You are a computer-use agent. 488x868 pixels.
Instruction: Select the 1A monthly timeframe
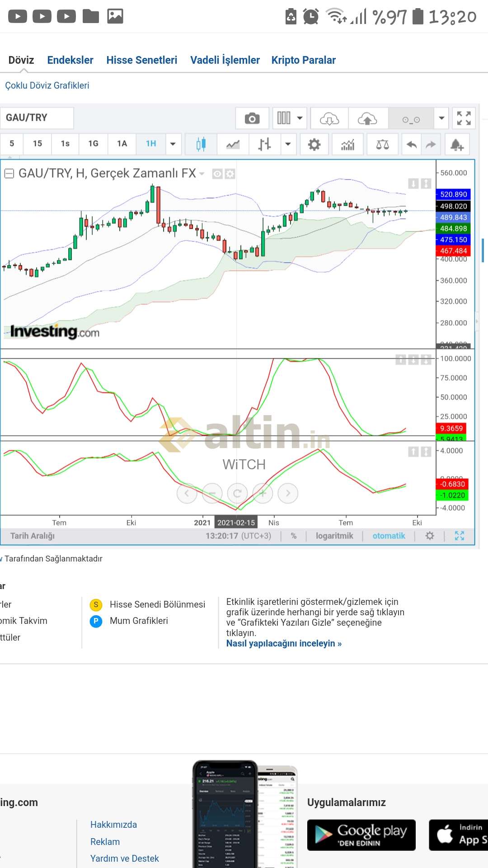click(122, 144)
